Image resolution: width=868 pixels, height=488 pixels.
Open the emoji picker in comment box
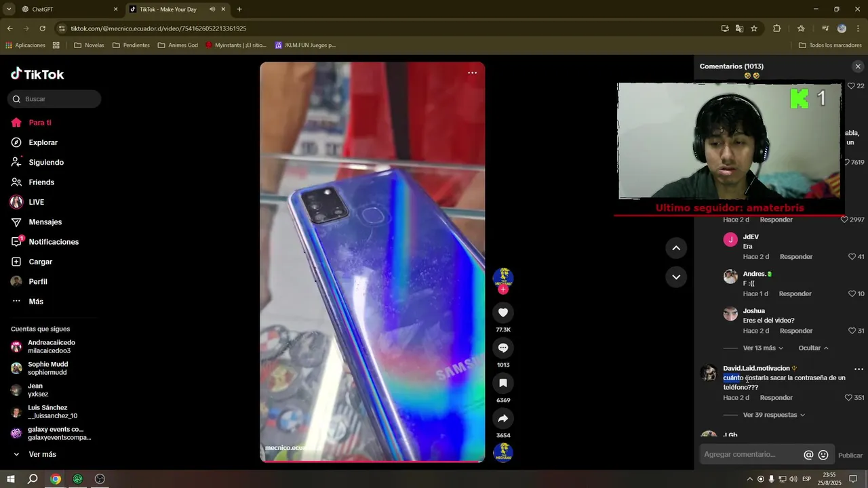(x=823, y=455)
